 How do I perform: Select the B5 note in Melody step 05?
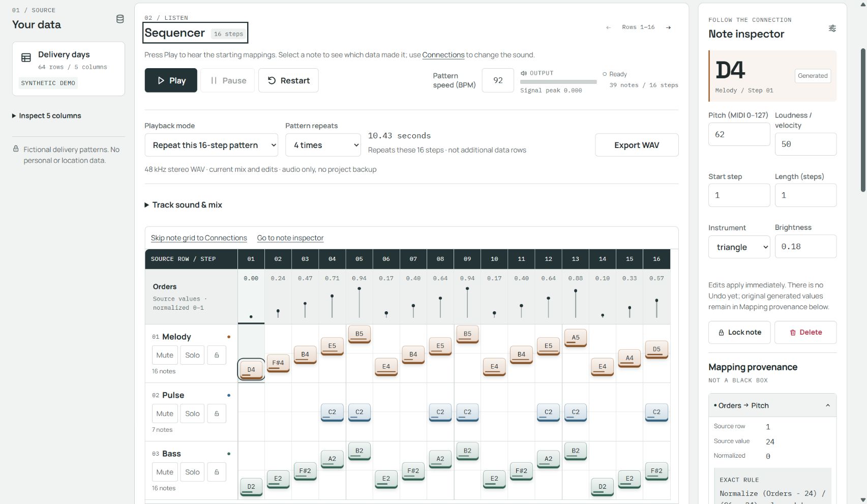(x=360, y=334)
